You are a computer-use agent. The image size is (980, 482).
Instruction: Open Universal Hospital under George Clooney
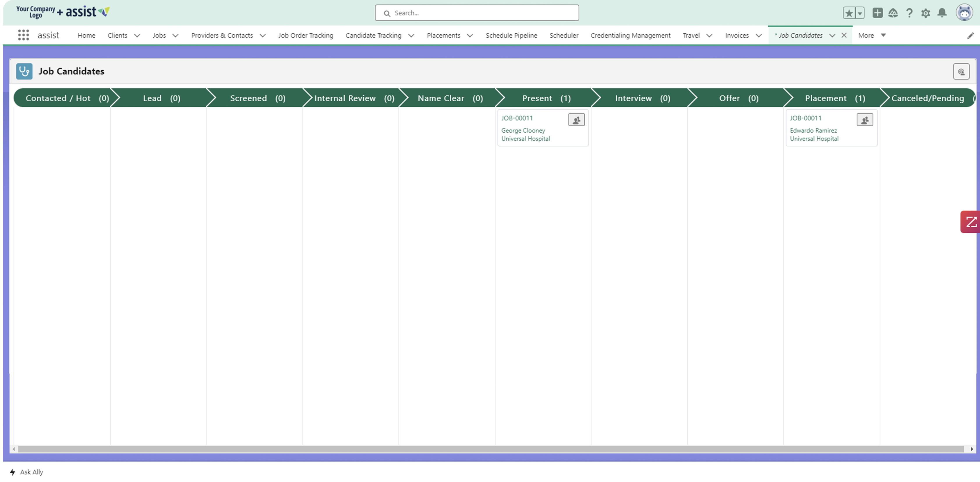tap(526, 139)
